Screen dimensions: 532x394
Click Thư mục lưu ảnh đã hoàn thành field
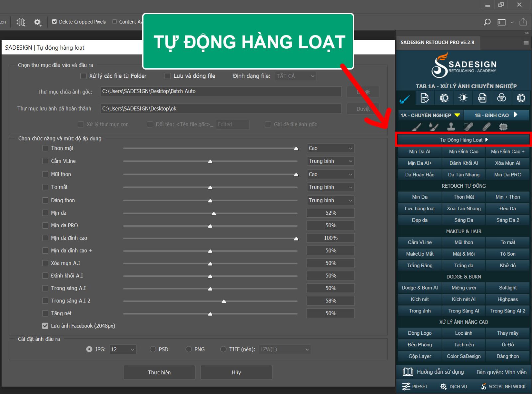click(x=221, y=108)
